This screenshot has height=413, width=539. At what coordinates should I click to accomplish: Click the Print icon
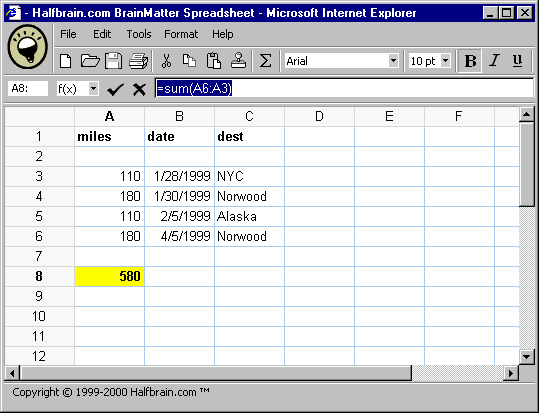click(138, 61)
